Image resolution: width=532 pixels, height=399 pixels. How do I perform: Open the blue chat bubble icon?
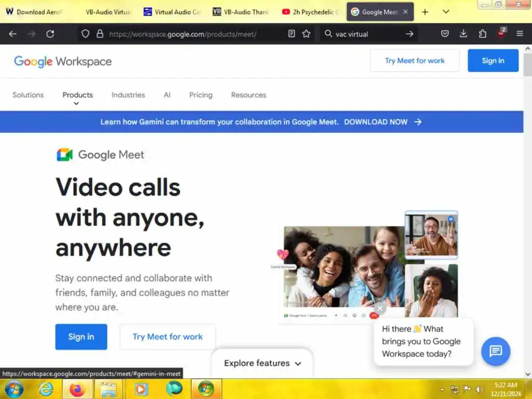(x=496, y=351)
